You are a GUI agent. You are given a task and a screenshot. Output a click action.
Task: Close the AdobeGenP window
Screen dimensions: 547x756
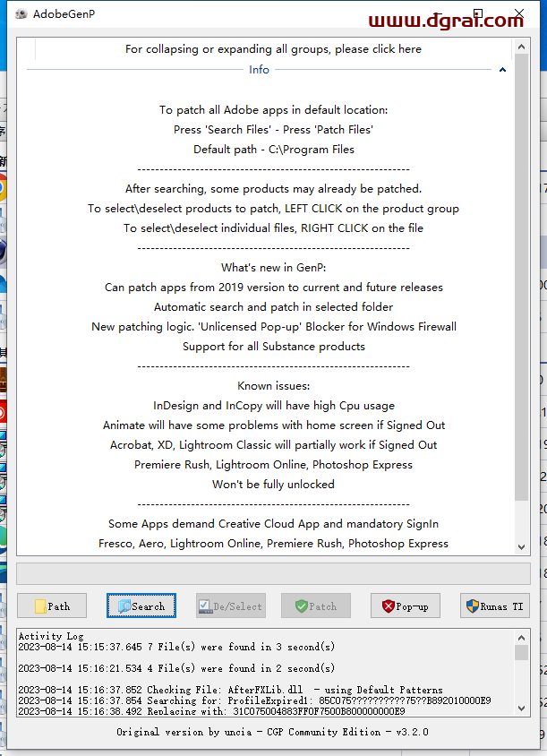(519, 13)
